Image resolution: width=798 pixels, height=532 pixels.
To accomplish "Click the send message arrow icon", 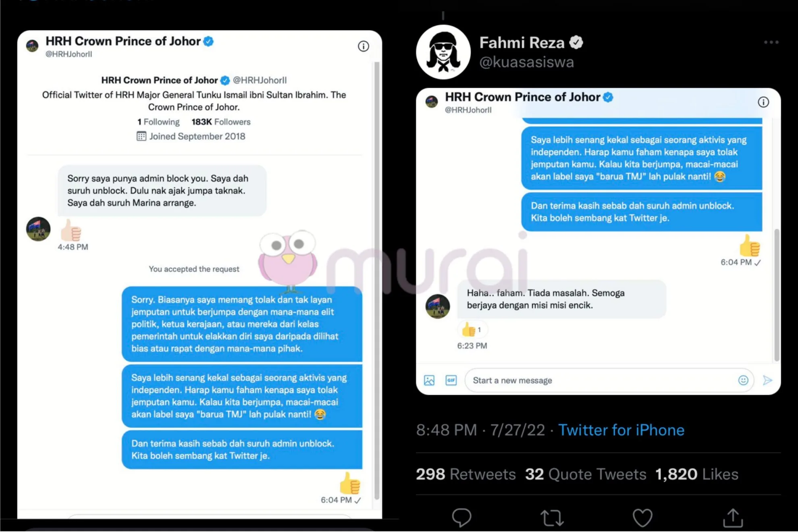I will click(767, 380).
